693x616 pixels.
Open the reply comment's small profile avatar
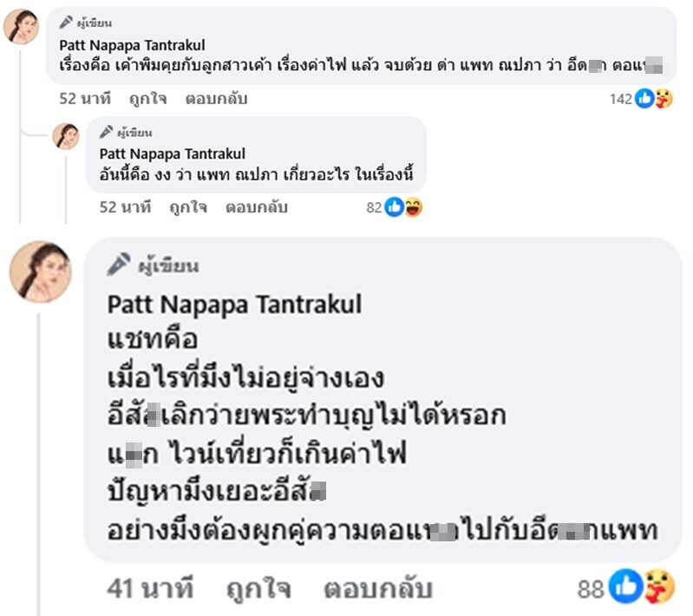coord(66,136)
